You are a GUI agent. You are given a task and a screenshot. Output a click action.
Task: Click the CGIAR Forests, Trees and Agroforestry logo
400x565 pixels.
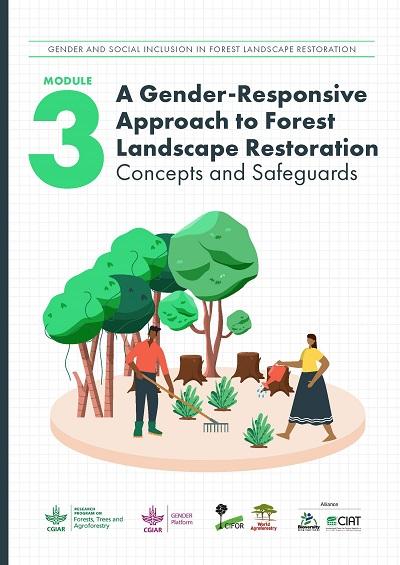click(84, 519)
